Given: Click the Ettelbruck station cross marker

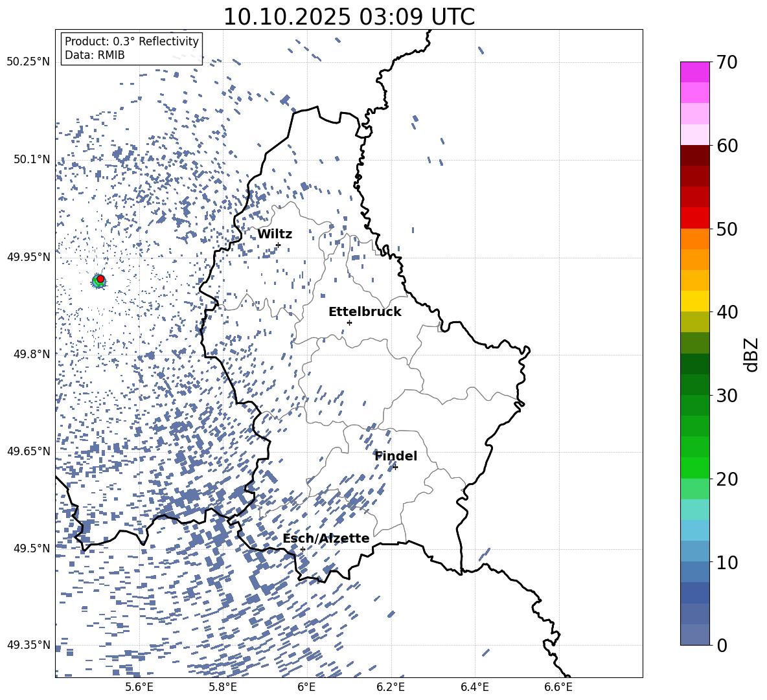Looking at the screenshot, I should [x=349, y=322].
